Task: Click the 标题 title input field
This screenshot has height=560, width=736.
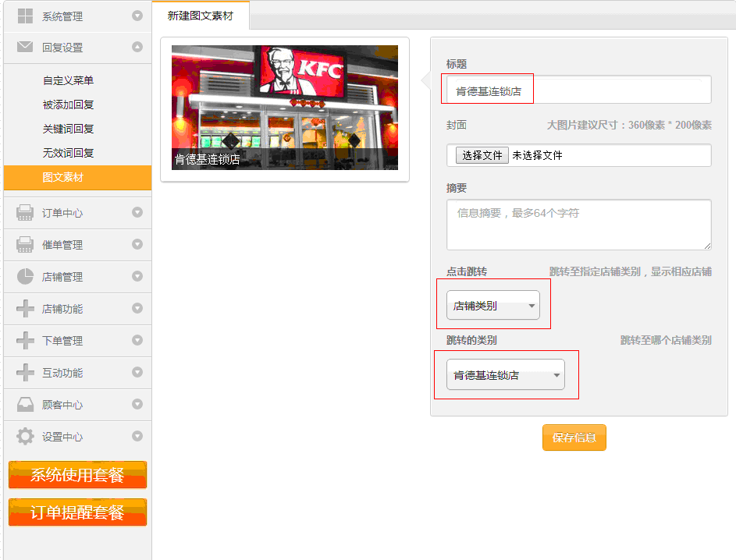Action: (x=579, y=90)
